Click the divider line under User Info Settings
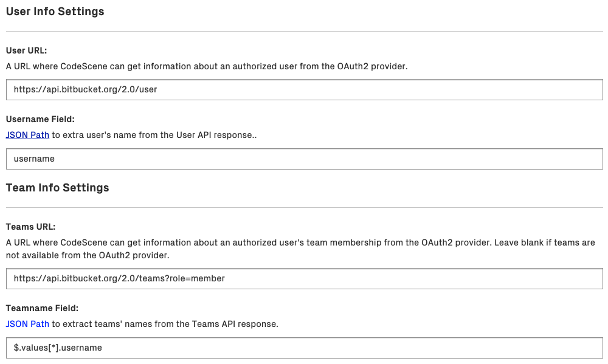Viewport: 608px width, 364px height. pyautogui.click(x=304, y=31)
